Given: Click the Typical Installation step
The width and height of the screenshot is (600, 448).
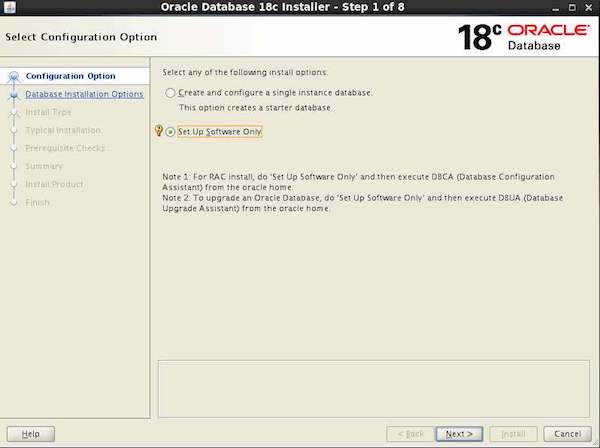Looking at the screenshot, I should [63, 130].
